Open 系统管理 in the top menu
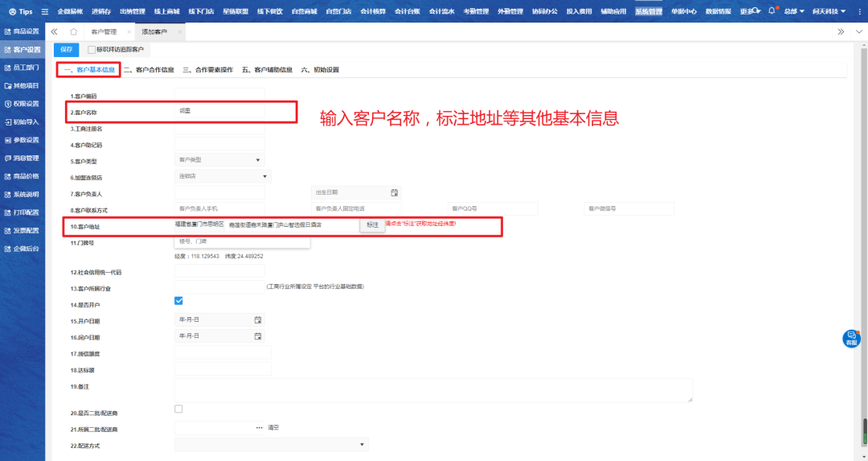 tap(649, 12)
